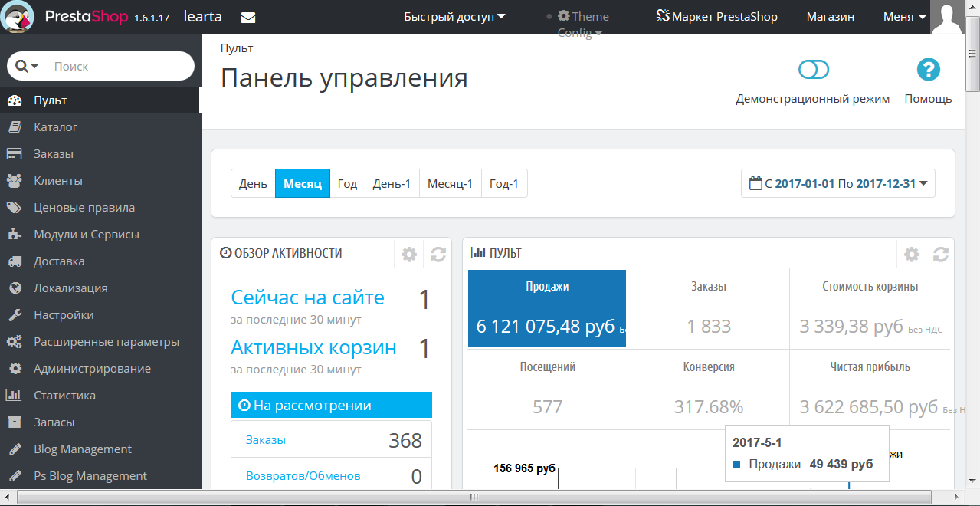980x506 pixels.
Task: Select Посещений 577 chart tile
Action: [547, 389]
